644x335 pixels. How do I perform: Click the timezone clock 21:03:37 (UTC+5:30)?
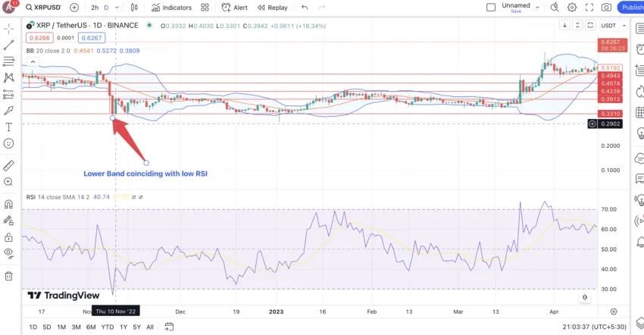594,327
